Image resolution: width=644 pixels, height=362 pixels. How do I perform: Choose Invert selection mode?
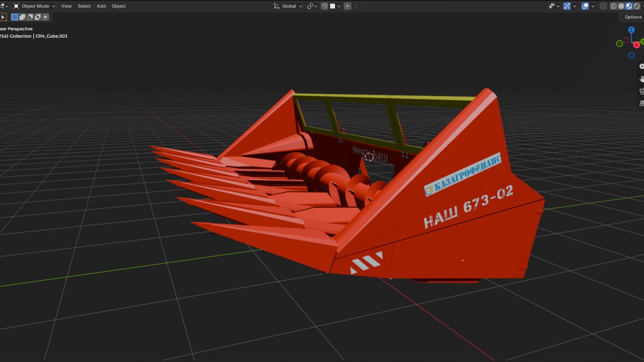38,17
